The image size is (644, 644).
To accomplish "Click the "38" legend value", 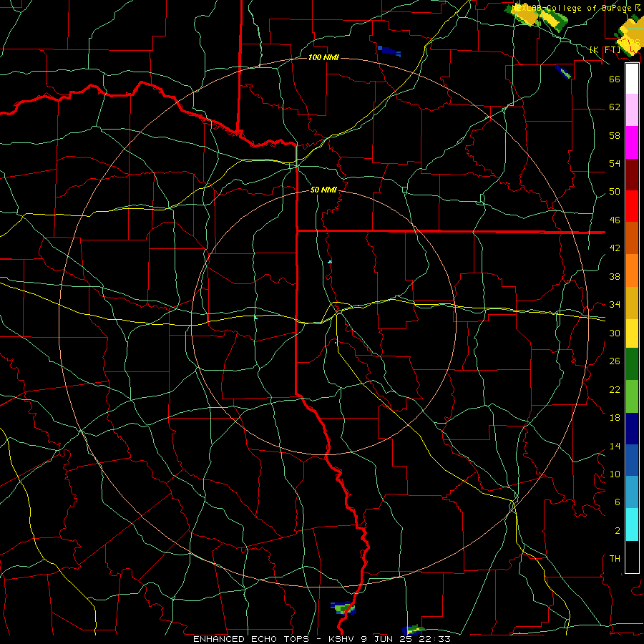I will 615,276.
